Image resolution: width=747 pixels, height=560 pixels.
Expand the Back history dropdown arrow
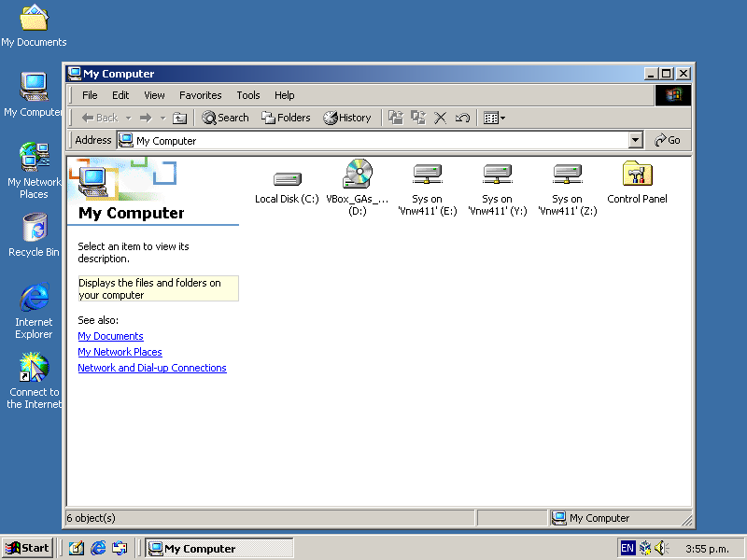click(128, 118)
